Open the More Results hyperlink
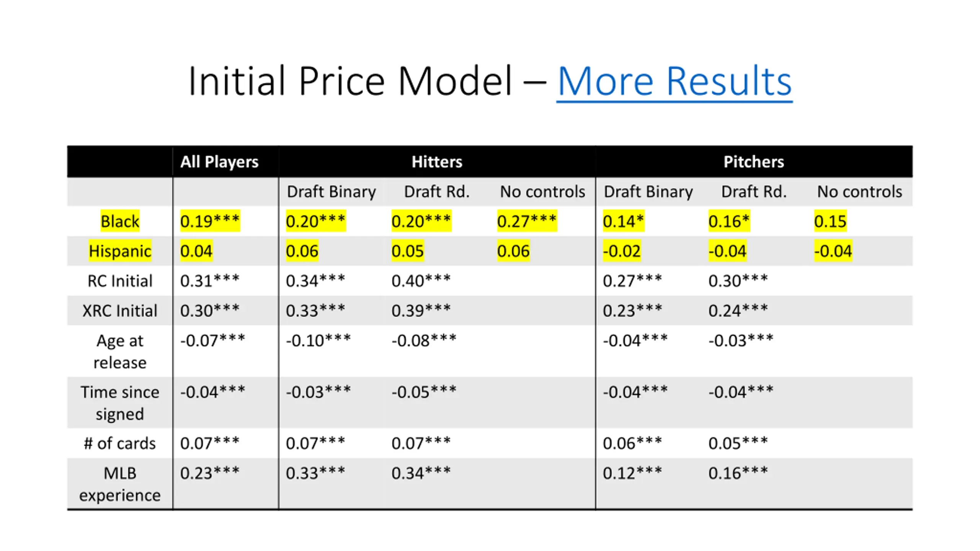Image resolution: width=980 pixels, height=551 pixels. (x=674, y=81)
